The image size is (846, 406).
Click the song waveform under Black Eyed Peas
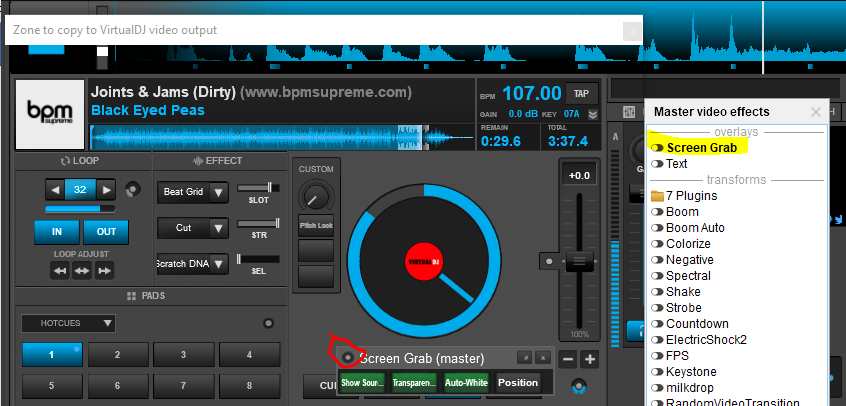click(x=282, y=138)
